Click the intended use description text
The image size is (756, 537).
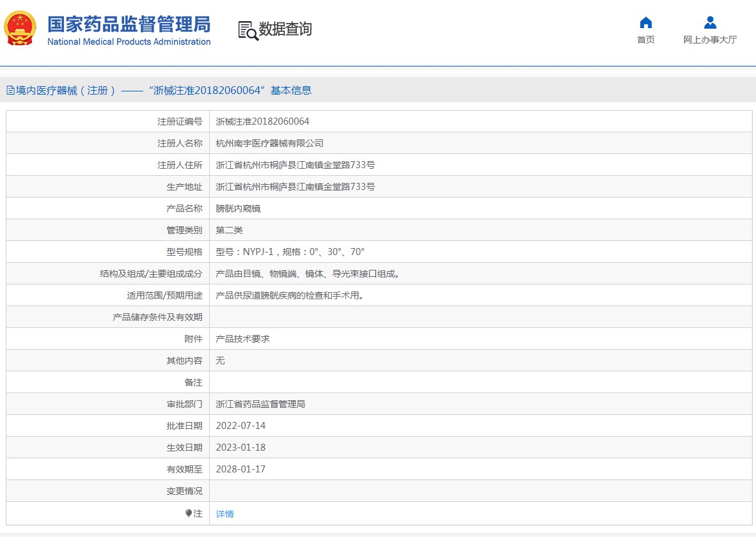tap(290, 295)
